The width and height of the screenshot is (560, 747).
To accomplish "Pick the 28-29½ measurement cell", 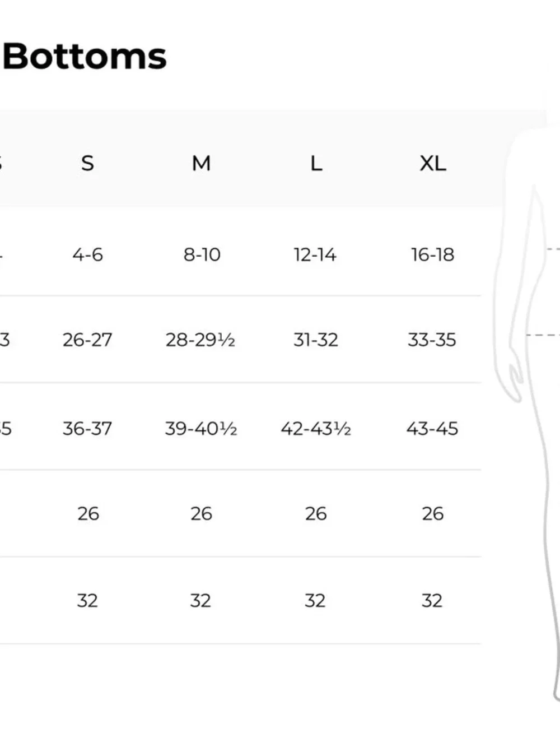I will point(200,340).
